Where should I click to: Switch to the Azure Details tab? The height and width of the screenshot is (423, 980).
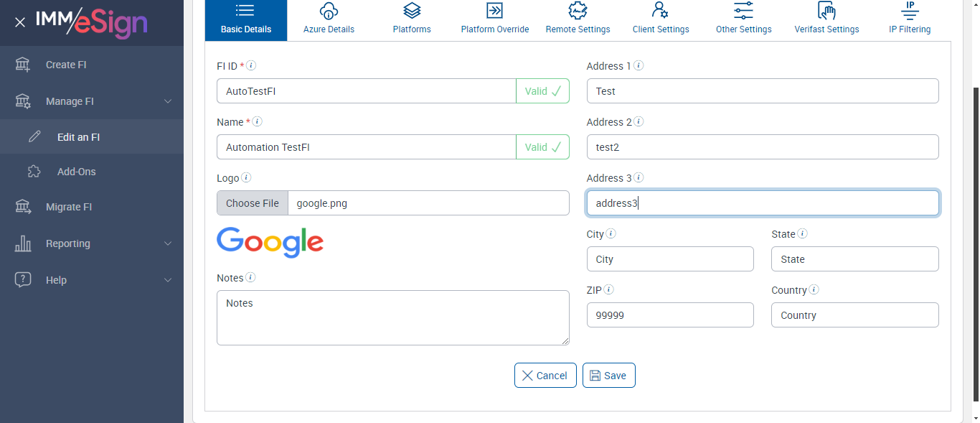pyautogui.click(x=329, y=20)
